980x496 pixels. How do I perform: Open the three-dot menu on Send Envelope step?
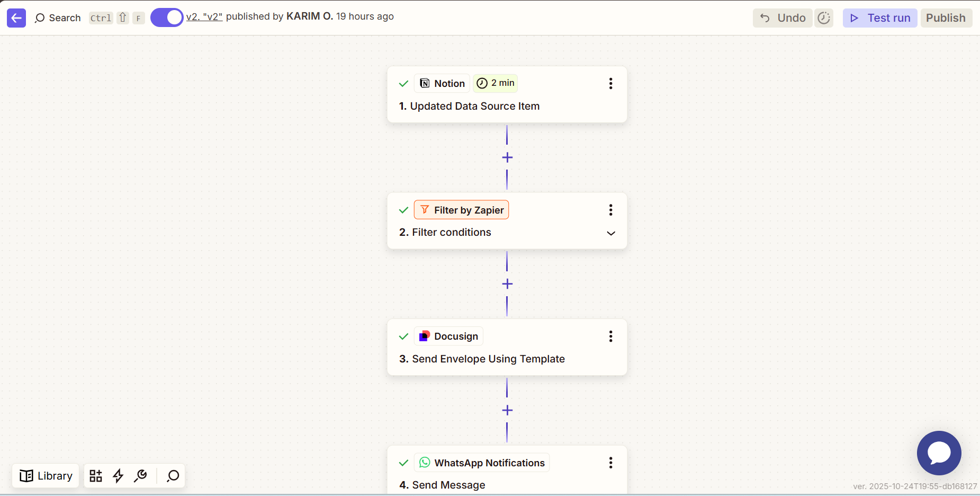pos(610,336)
